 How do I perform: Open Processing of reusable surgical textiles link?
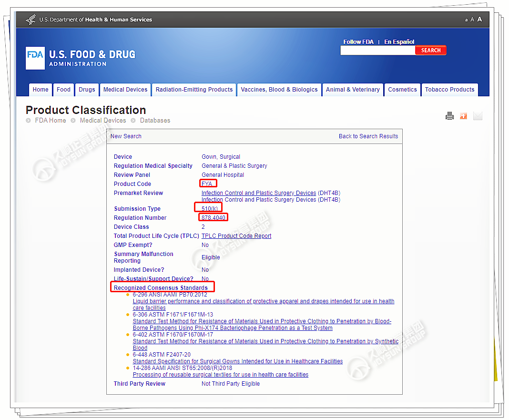point(220,375)
